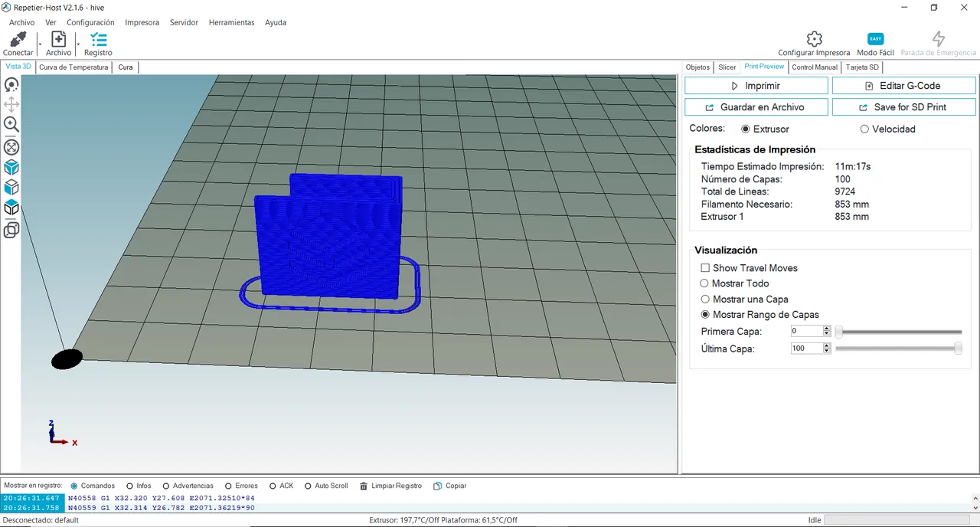
Task: Click the Archivo load file icon
Action: click(58, 39)
